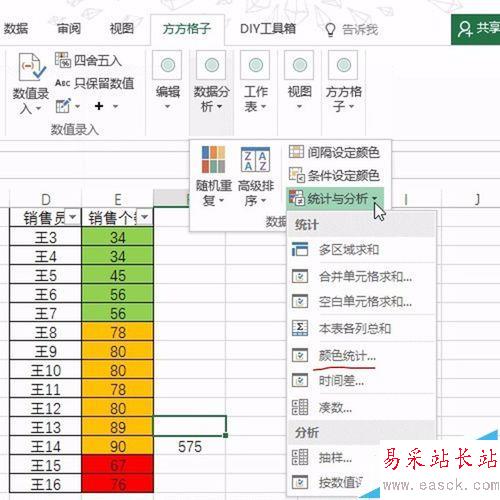Open the 审阅 ribbon tab
Viewport: 500px width, 500px height.
pos(69,29)
